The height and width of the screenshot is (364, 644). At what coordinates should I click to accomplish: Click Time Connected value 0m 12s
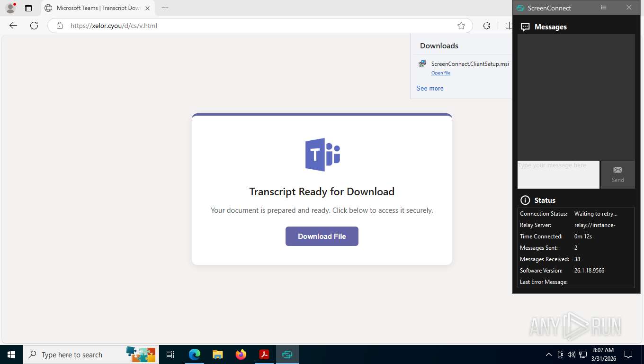(x=583, y=237)
